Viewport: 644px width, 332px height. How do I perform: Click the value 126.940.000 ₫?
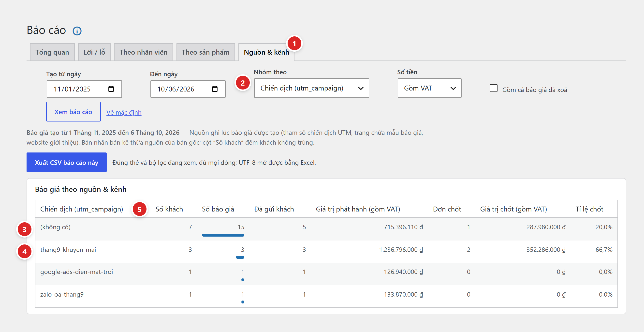[x=403, y=272]
